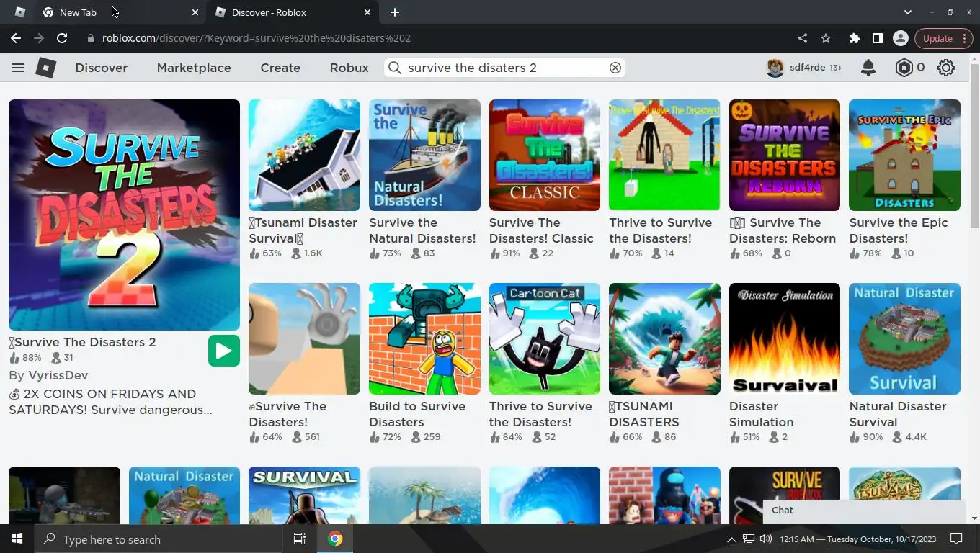Open the Cartoon Cat game thumbnail

coord(545,338)
